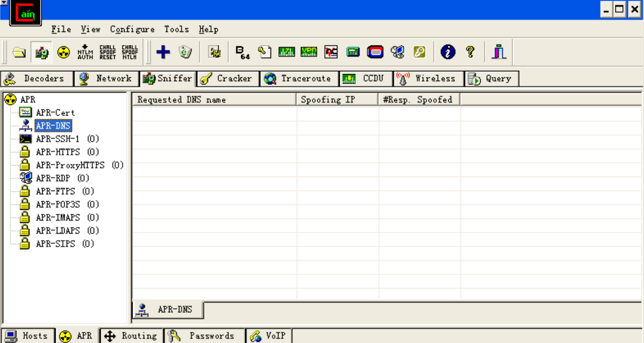The height and width of the screenshot is (343, 644).
Task: Click the Requested DNS name column header
Action: (214, 100)
